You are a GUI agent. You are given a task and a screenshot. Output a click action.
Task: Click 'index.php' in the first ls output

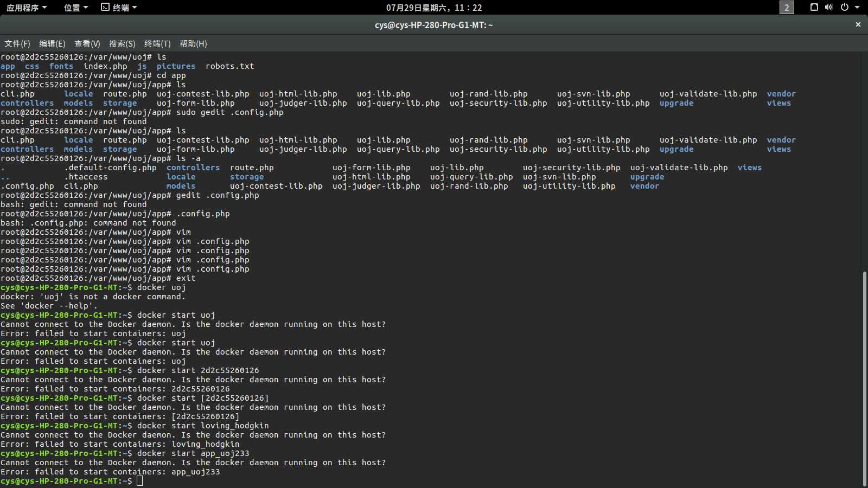click(x=105, y=66)
